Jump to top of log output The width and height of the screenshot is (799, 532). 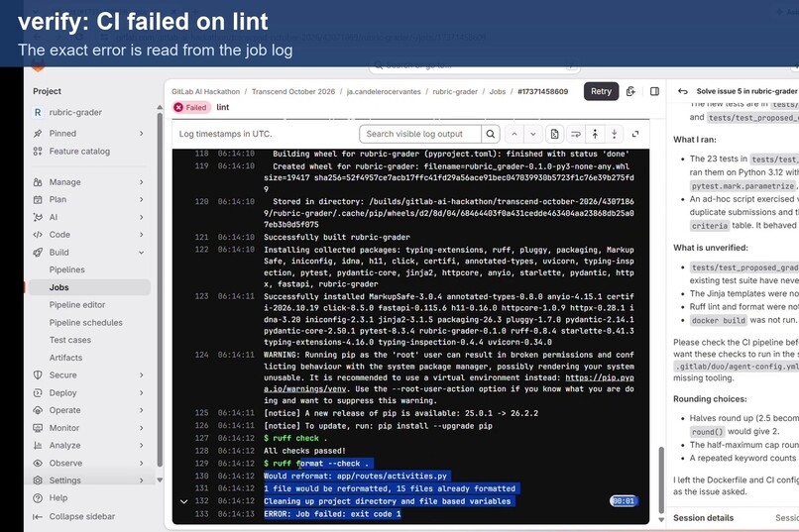click(x=595, y=134)
